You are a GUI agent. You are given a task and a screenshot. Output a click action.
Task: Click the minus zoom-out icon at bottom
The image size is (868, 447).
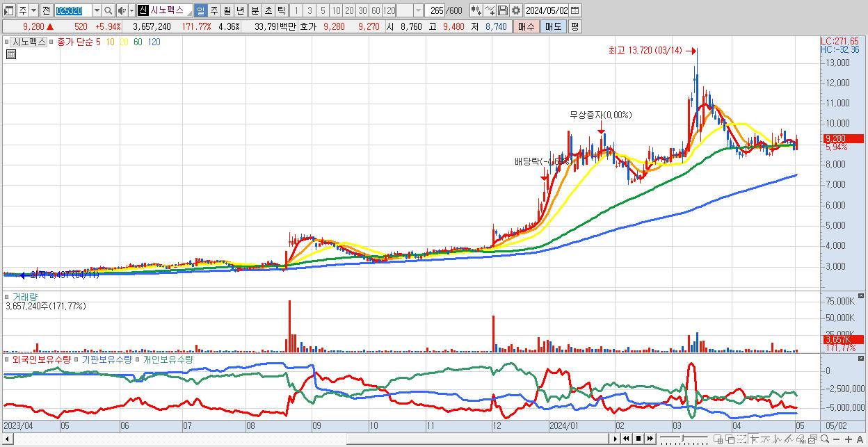pyautogui.click(x=837, y=439)
